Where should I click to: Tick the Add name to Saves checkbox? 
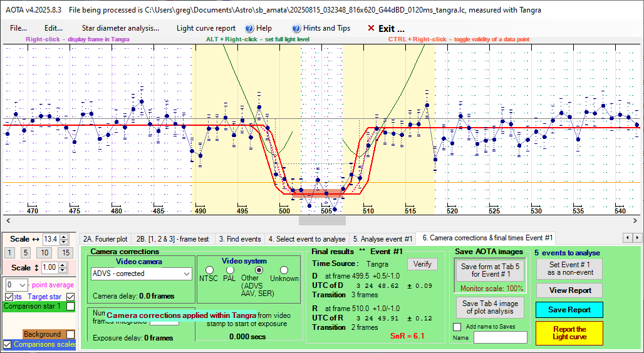(x=457, y=327)
